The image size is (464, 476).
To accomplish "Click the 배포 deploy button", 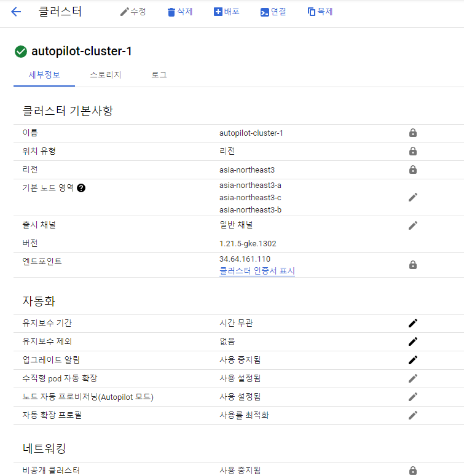I will coord(226,12).
